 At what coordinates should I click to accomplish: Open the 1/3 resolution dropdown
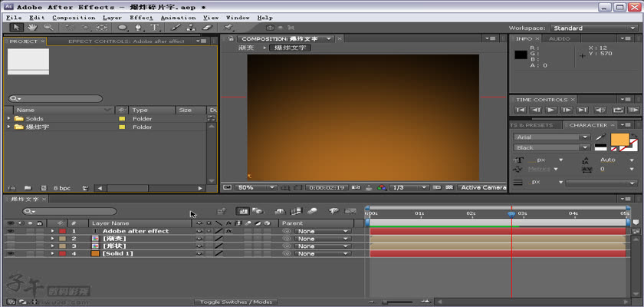[409, 187]
